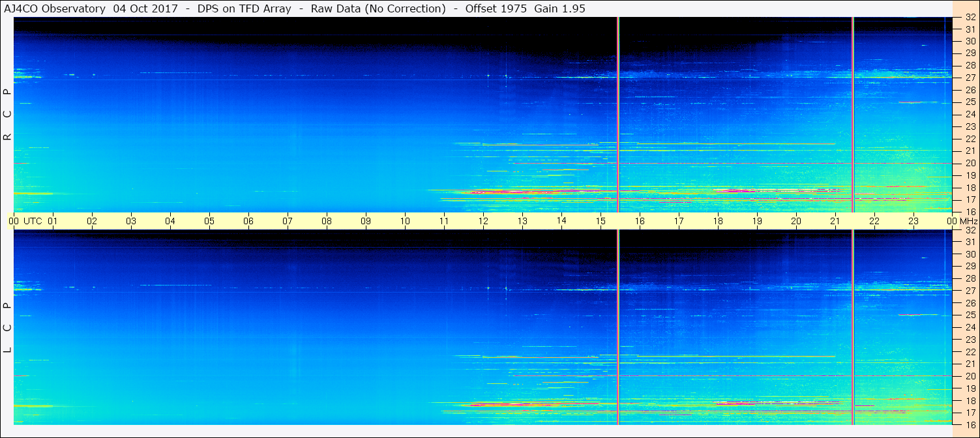Click the L C P panel label
Viewport: 980px width, 438px height.
pyautogui.click(x=8, y=328)
